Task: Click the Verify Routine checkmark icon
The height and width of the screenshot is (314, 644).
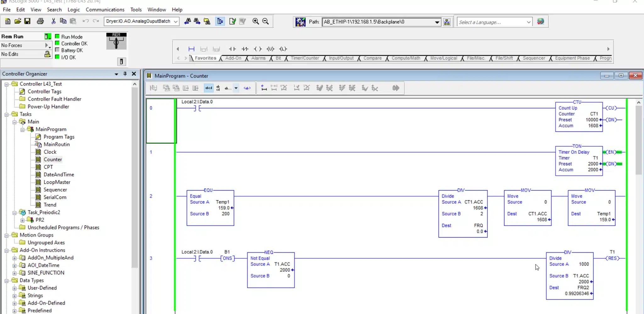Action: [x=232, y=21]
